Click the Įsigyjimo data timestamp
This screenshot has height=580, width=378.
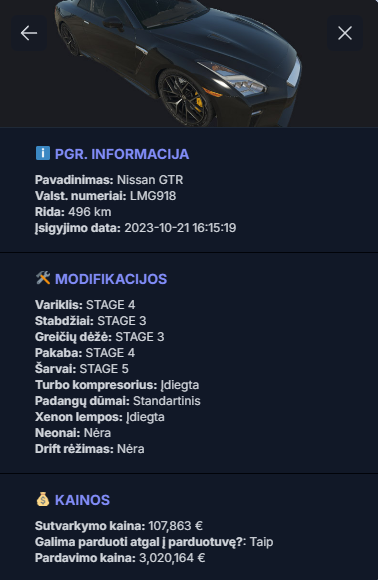coord(180,228)
